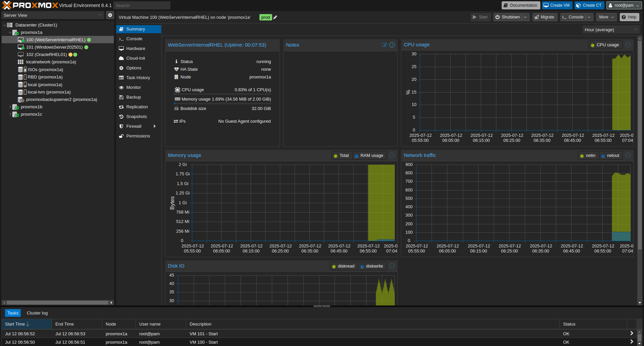The height and width of the screenshot is (346, 644).
Task: Click the Help button
Action: pyautogui.click(x=629, y=17)
